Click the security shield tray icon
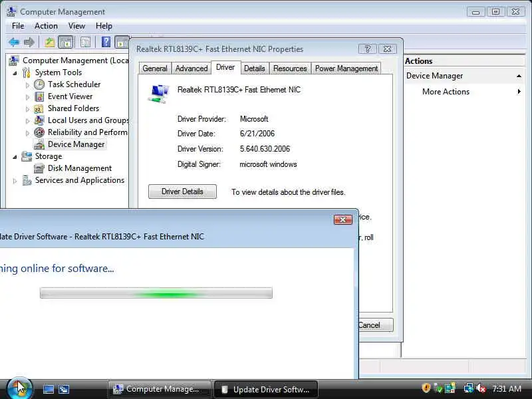 click(x=426, y=388)
